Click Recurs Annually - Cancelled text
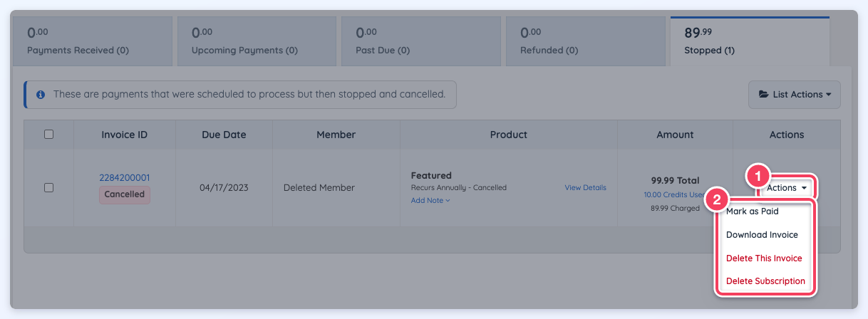 click(x=459, y=188)
